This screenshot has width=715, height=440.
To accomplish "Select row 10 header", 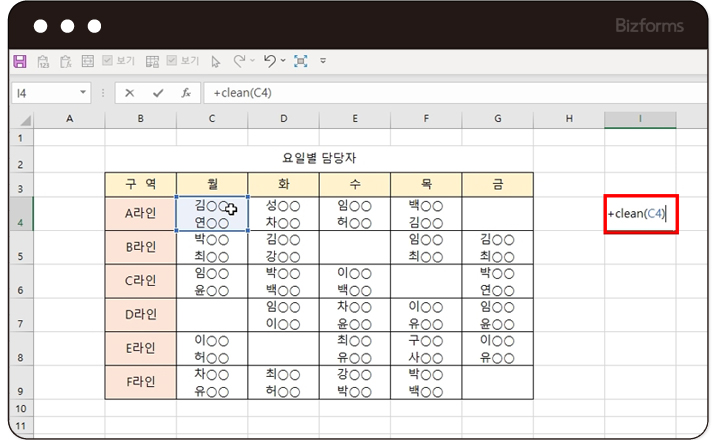I will coord(21,408).
